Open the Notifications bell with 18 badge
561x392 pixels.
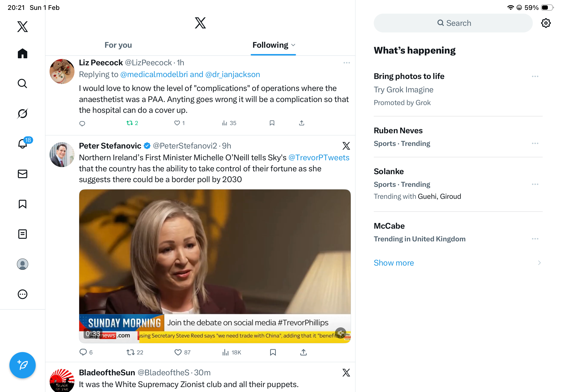tap(23, 143)
